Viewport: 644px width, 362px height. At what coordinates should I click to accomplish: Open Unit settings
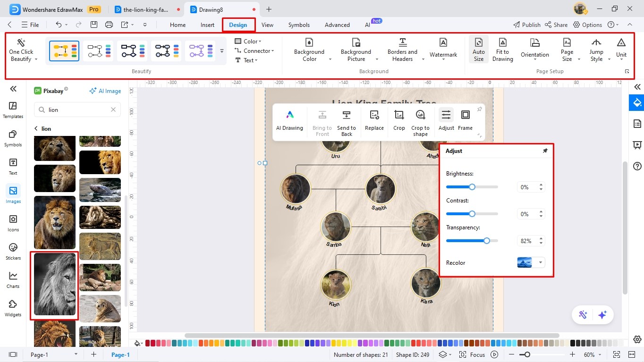(621, 48)
